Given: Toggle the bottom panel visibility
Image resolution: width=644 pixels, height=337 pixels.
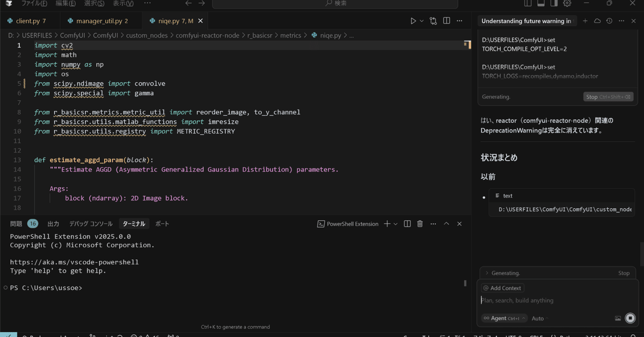Looking at the screenshot, I should pyautogui.click(x=540, y=4).
